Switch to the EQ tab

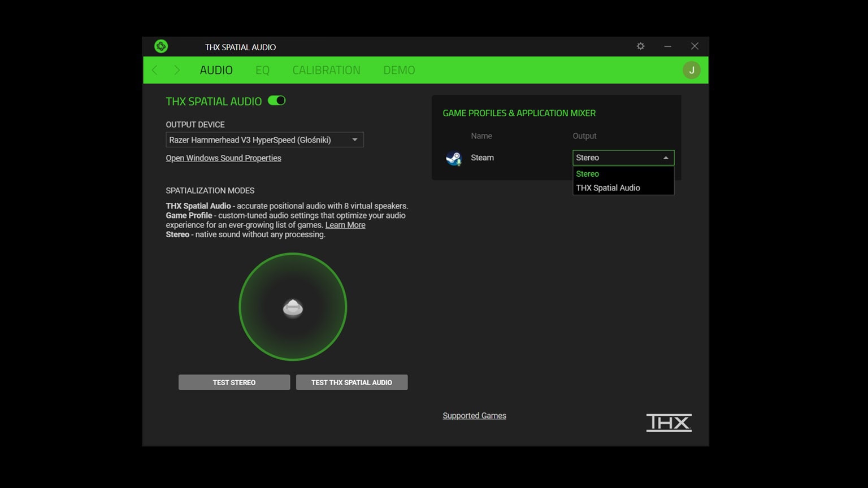click(x=262, y=70)
